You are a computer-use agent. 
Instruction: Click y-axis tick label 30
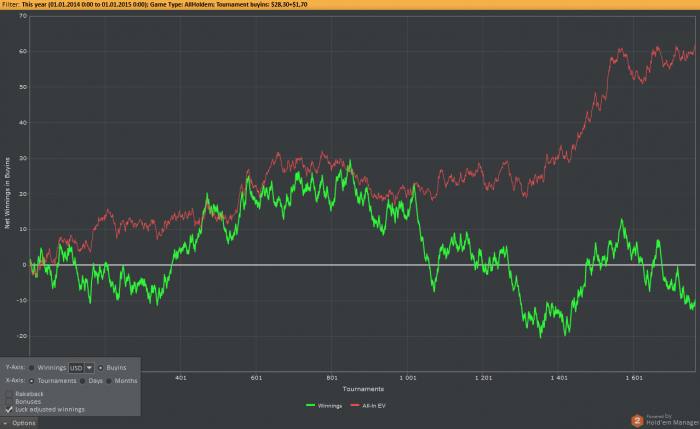point(23,158)
